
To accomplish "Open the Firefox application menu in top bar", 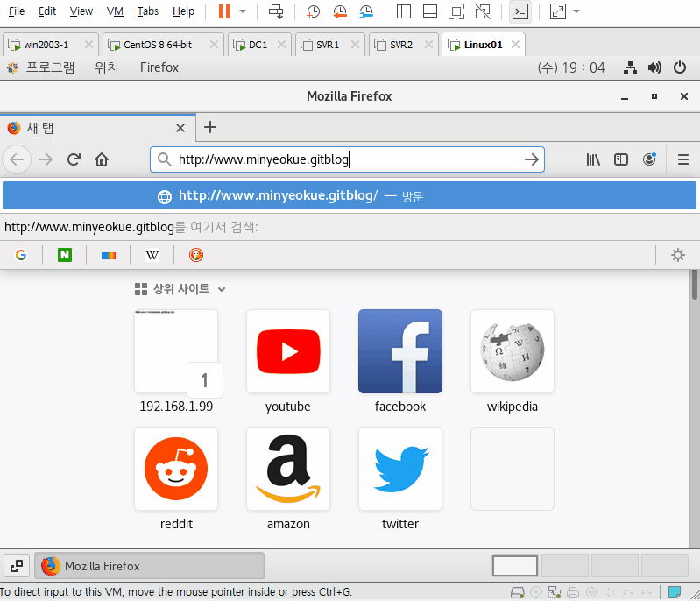I will (159, 67).
